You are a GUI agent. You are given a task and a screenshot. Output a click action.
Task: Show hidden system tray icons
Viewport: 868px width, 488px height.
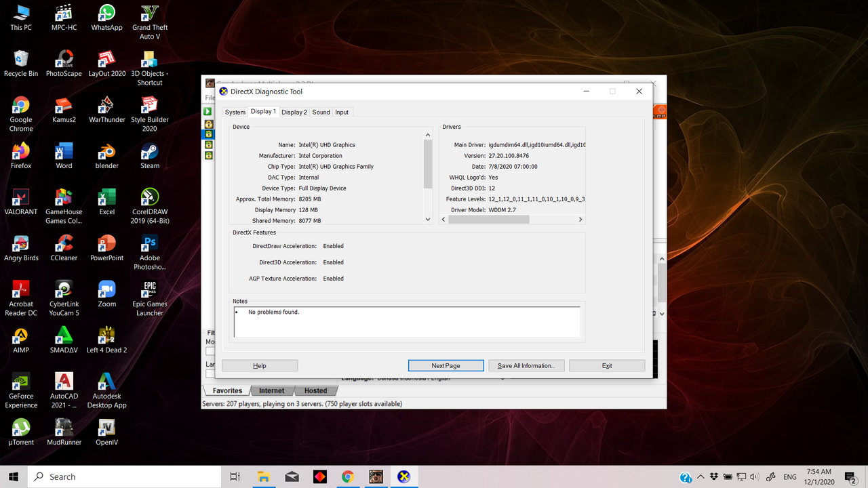point(701,476)
